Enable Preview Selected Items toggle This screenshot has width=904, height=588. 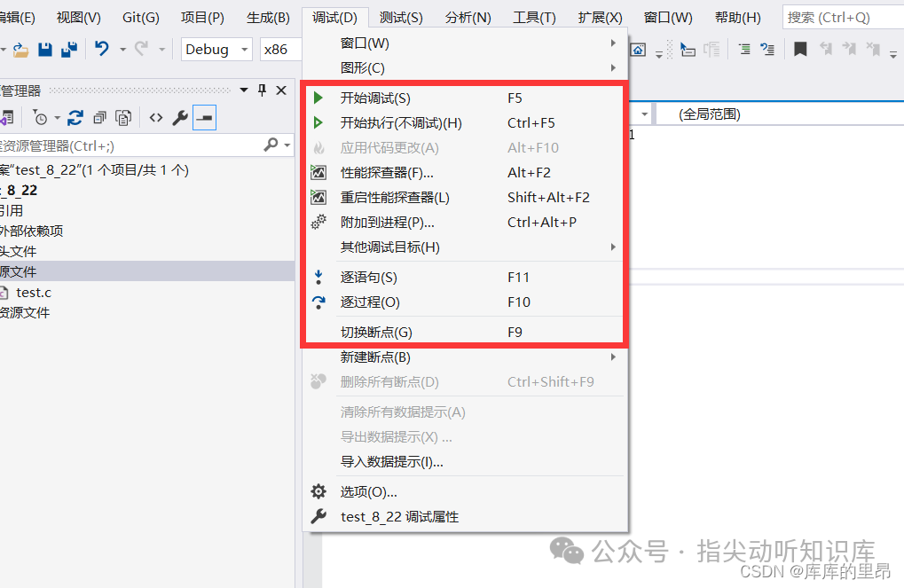point(202,116)
